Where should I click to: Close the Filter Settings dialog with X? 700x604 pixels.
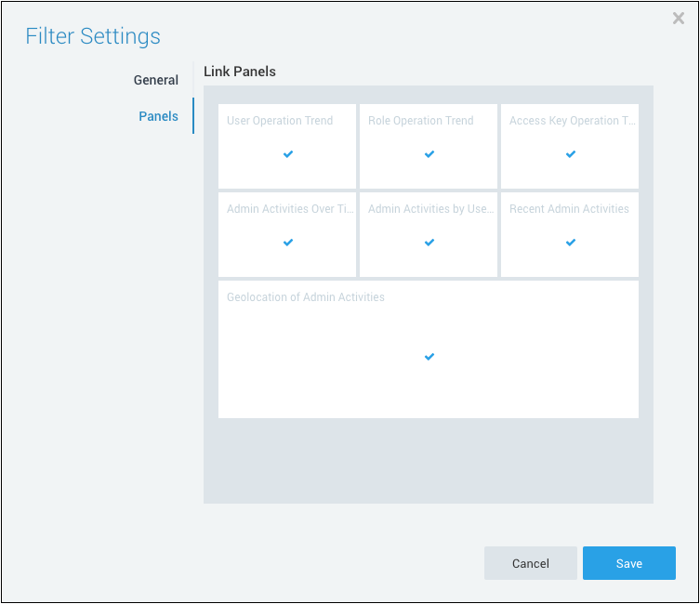pos(679,19)
